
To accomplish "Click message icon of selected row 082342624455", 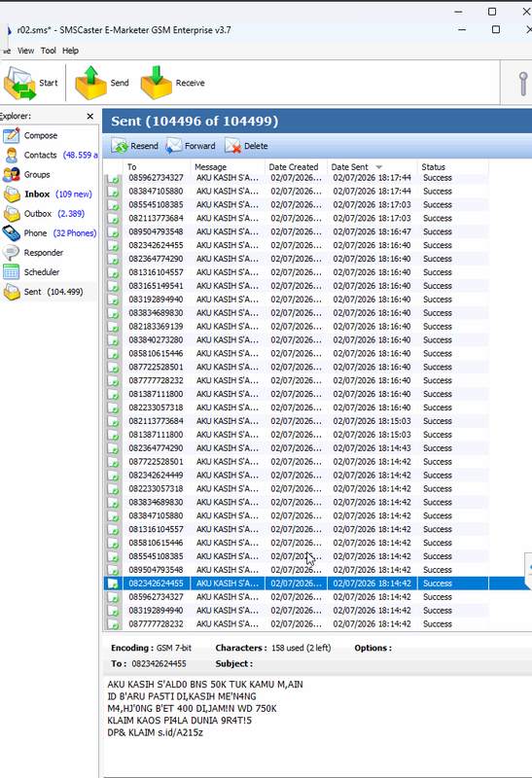I will [113, 584].
